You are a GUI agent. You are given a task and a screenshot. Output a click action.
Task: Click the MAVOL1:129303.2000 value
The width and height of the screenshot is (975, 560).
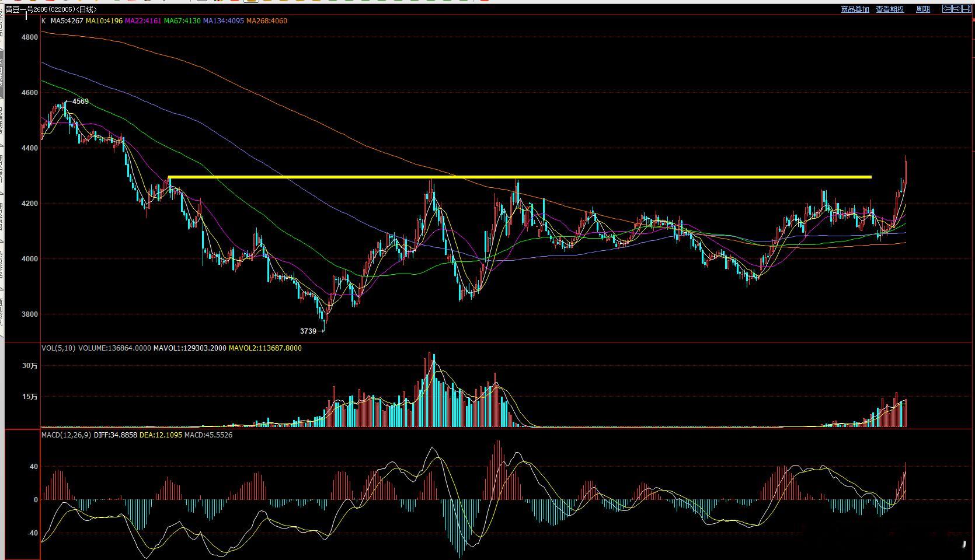(x=190, y=348)
